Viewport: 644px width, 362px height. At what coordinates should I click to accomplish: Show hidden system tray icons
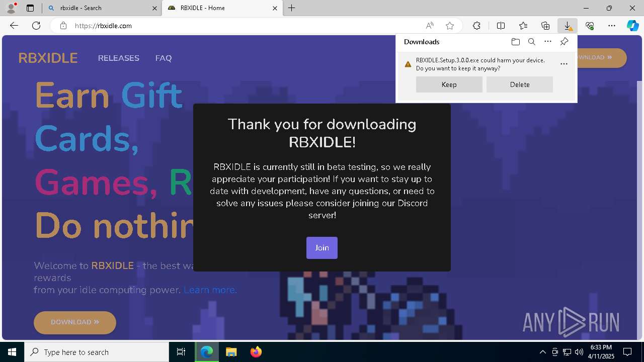[543, 352]
